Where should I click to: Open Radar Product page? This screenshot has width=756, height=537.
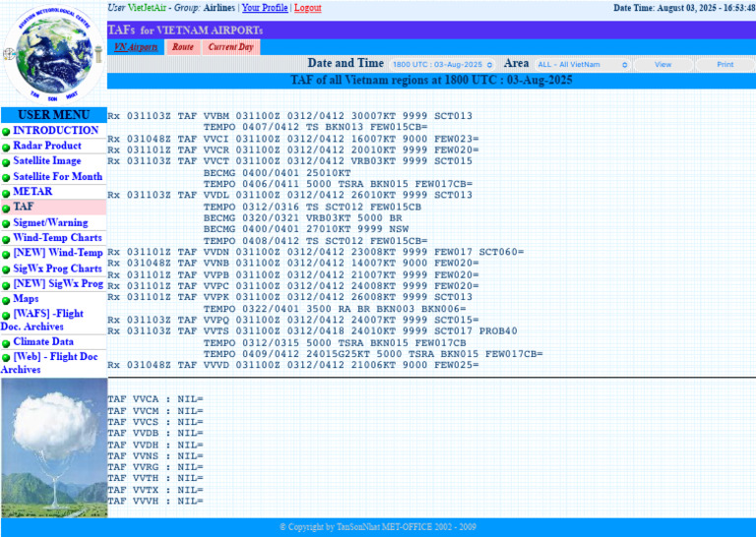point(47,146)
